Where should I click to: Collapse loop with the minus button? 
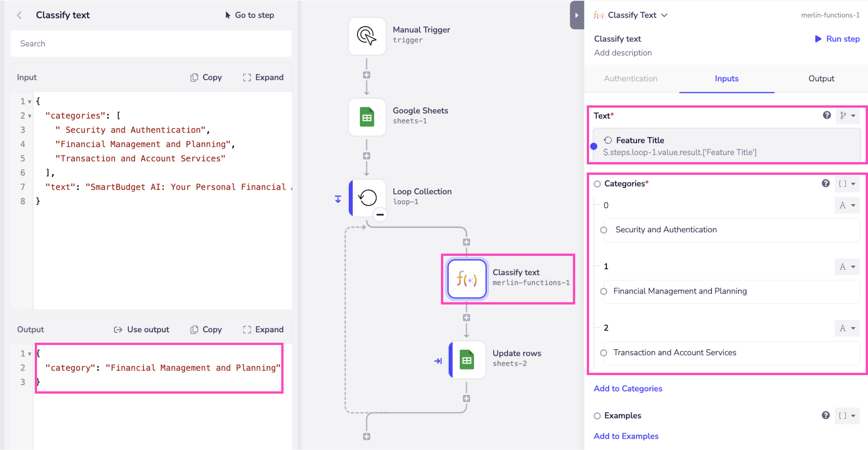[380, 215]
